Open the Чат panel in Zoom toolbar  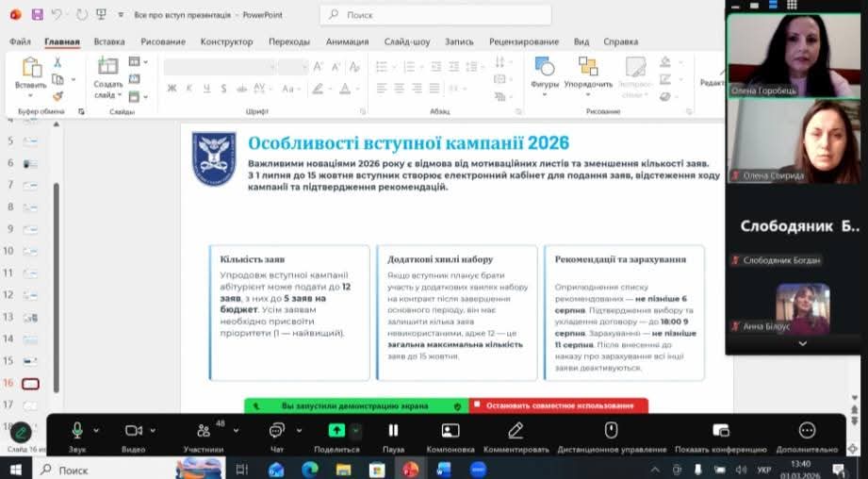click(x=277, y=431)
